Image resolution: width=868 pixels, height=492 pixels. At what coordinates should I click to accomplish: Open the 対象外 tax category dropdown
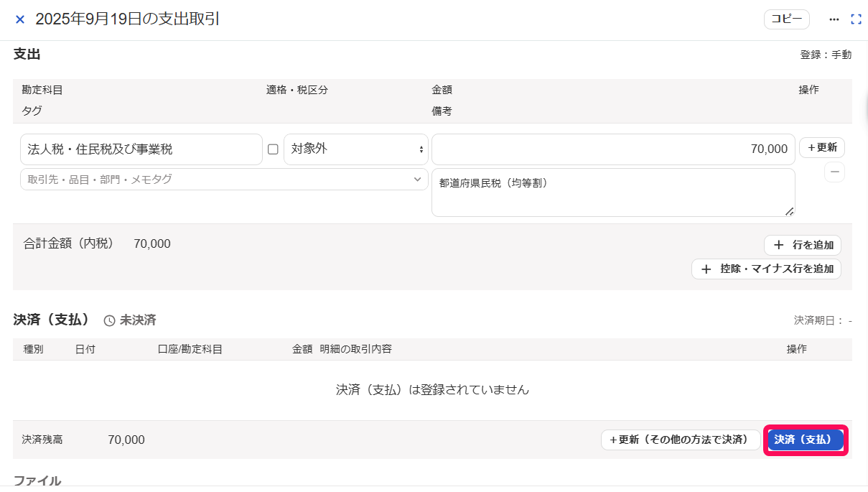click(x=356, y=149)
